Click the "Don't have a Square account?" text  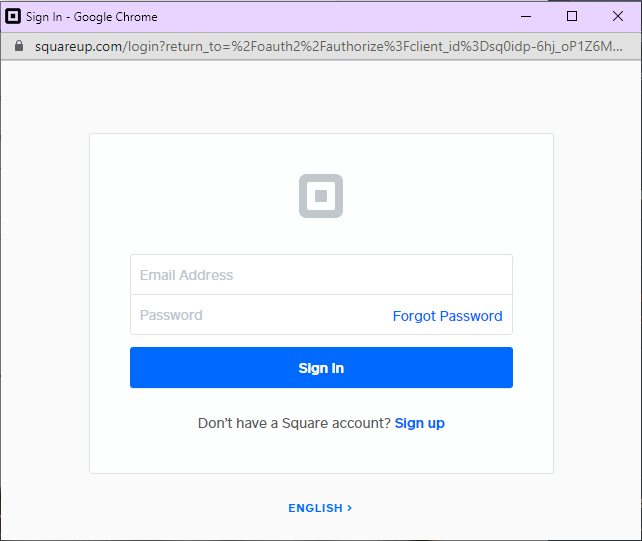pos(294,423)
